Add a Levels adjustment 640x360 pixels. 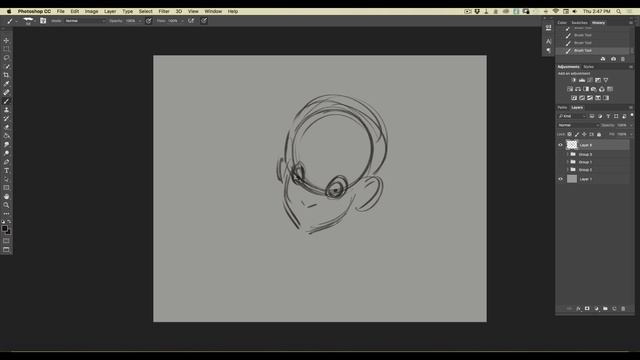(582, 80)
